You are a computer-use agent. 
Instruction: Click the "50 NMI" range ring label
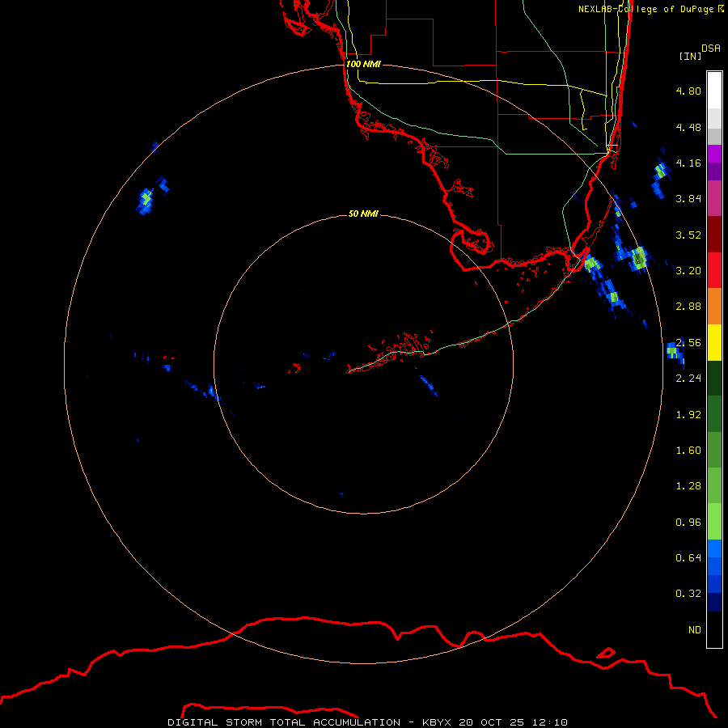pos(363,214)
